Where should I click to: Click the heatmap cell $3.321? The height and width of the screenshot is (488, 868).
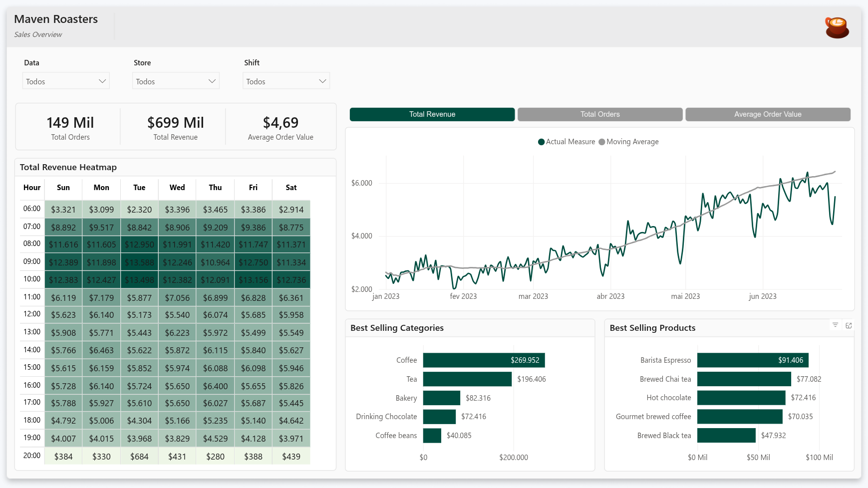click(63, 210)
